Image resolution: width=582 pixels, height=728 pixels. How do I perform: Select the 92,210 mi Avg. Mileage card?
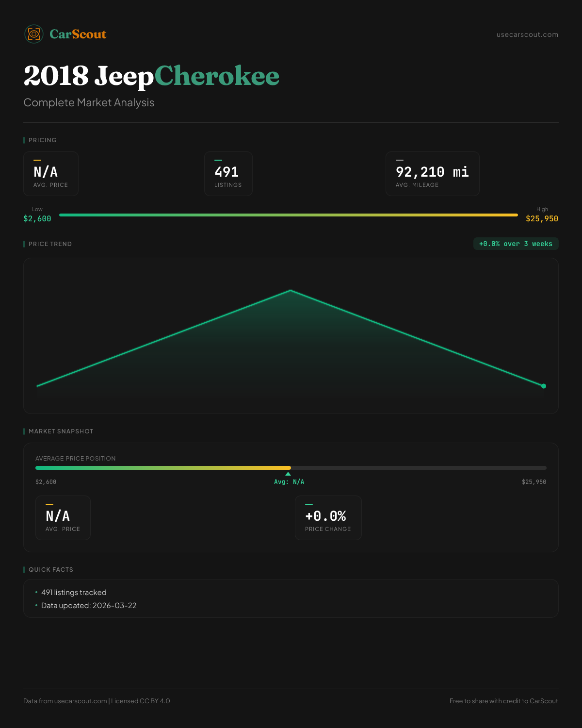[432, 174]
